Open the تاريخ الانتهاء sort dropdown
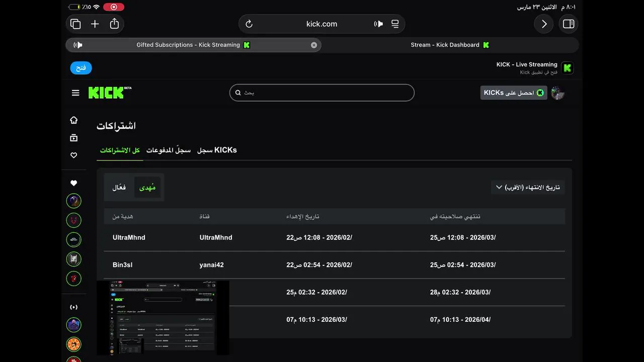The image size is (644, 362). [x=528, y=187]
